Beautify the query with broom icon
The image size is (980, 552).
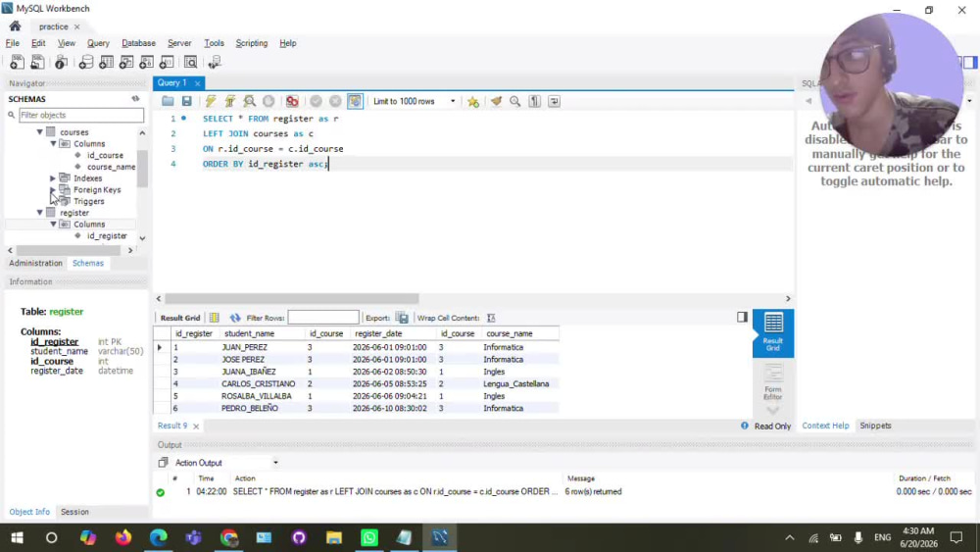[x=496, y=101]
